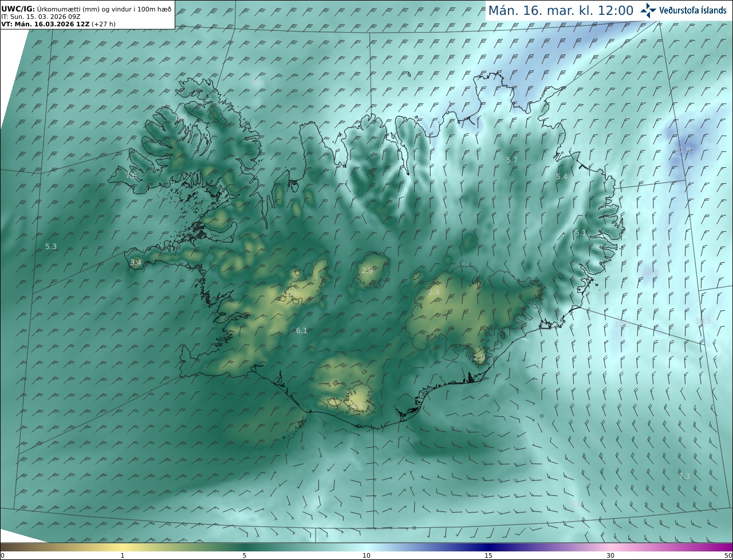Click the 8.6 value in the Westfjords
This screenshot has height=560, width=733.
click(181, 117)
